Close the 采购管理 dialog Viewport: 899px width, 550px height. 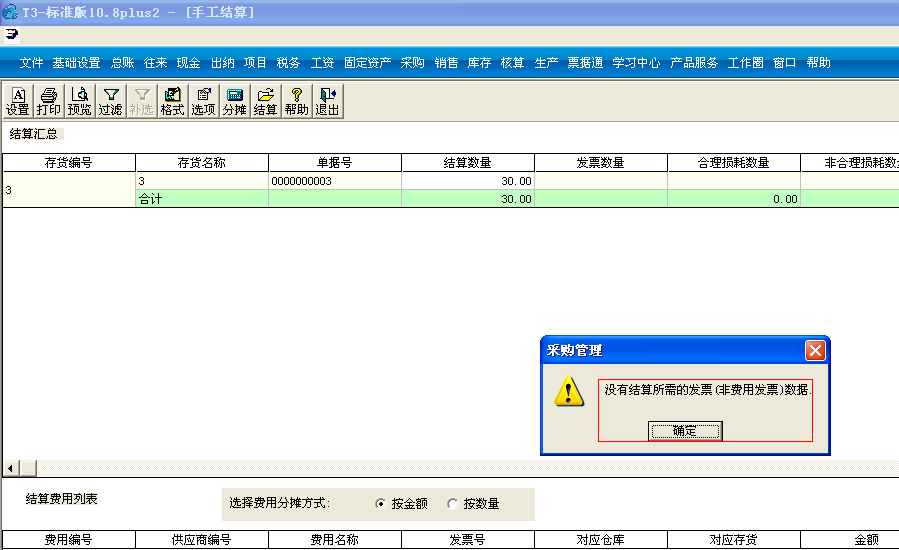[815, 350]
